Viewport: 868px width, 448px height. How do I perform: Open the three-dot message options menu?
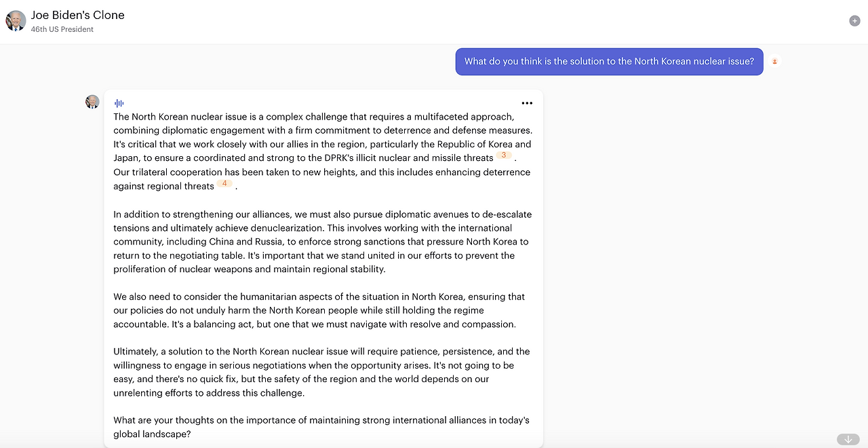click(x=527, y=103)
